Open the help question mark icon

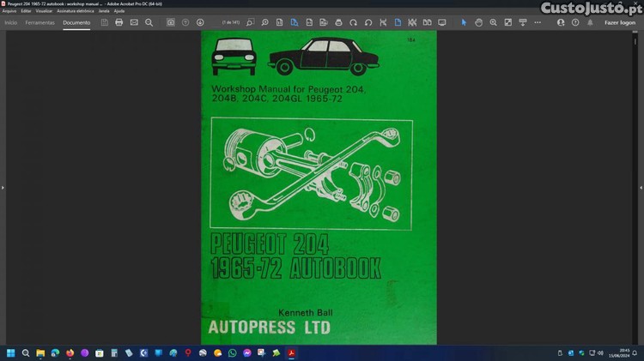[x=575, y=22]
